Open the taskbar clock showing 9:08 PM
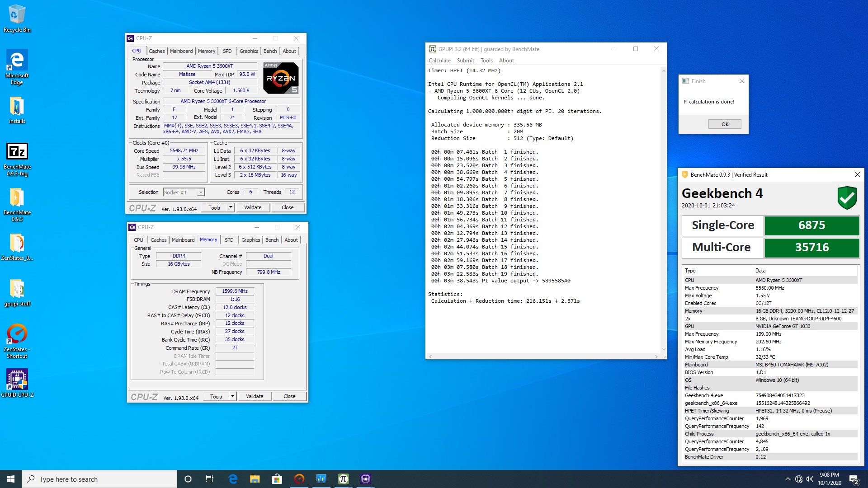 [x=829, y=479]
